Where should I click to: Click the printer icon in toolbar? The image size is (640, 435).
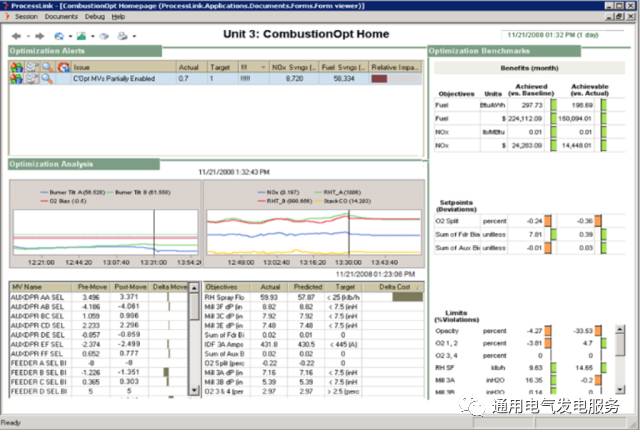click(122, 36)
